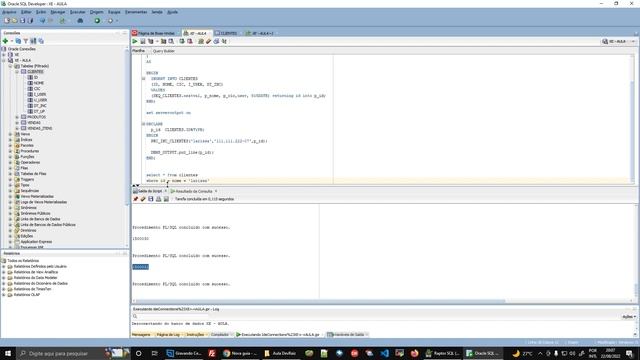Viewport: 640px width, 360px height.
Task: Expand Relatórios do Dicionário de Dados folder
Action: (4, 283)
